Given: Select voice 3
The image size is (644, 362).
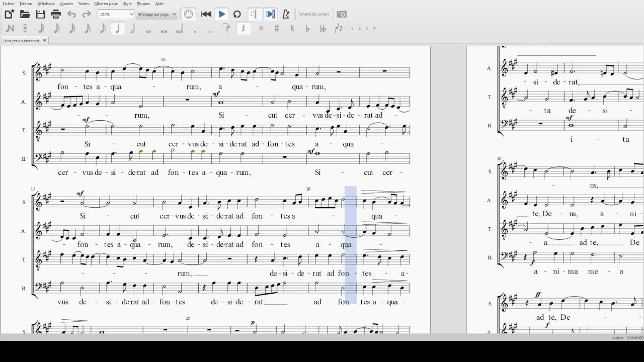Looking at the screenshot, I should pos(367,28).
